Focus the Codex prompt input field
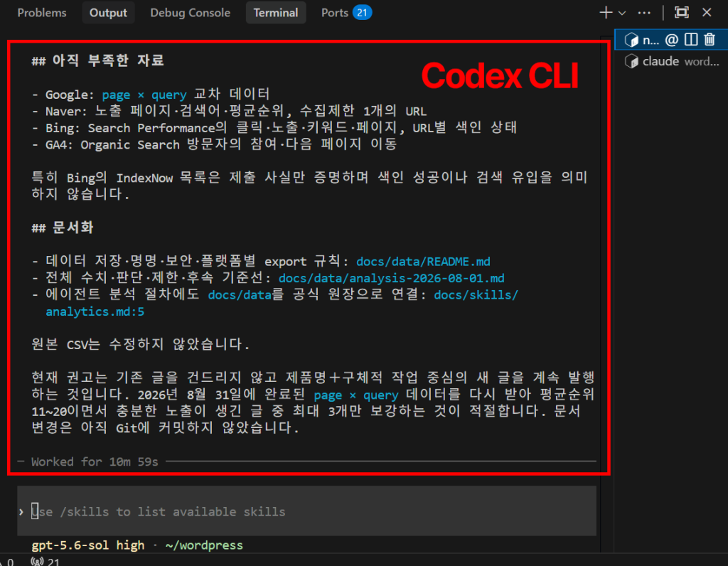Viewport: 728px width, 566px height. [x=306, y=511]
